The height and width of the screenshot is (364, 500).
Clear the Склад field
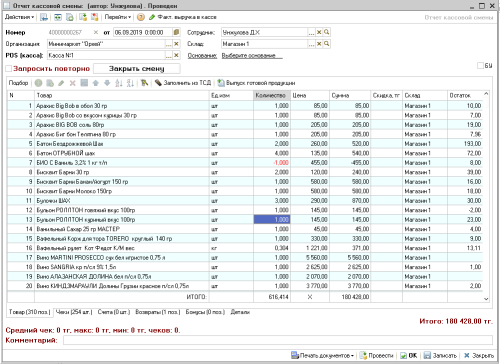tap(319, 44)
